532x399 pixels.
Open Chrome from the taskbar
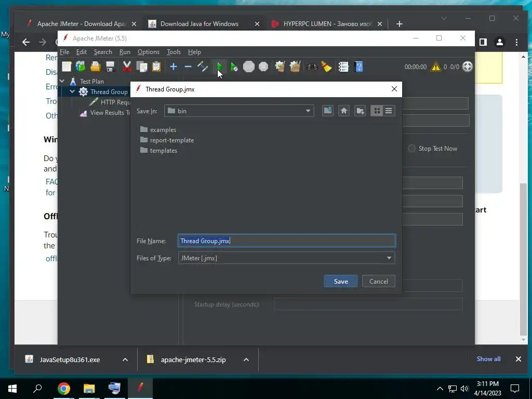coord(64,388)
